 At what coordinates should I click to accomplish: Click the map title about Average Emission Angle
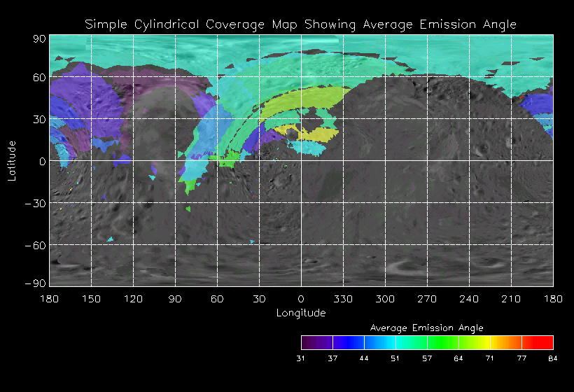[300, 24]
